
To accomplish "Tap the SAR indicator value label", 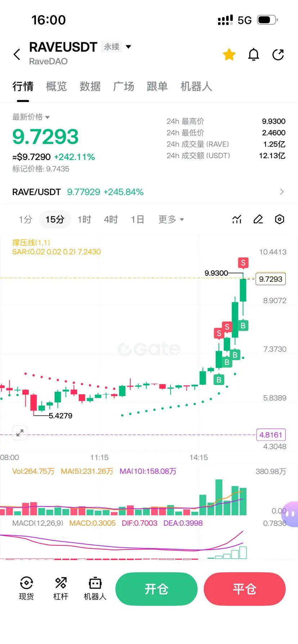I will tap(57, 252).
